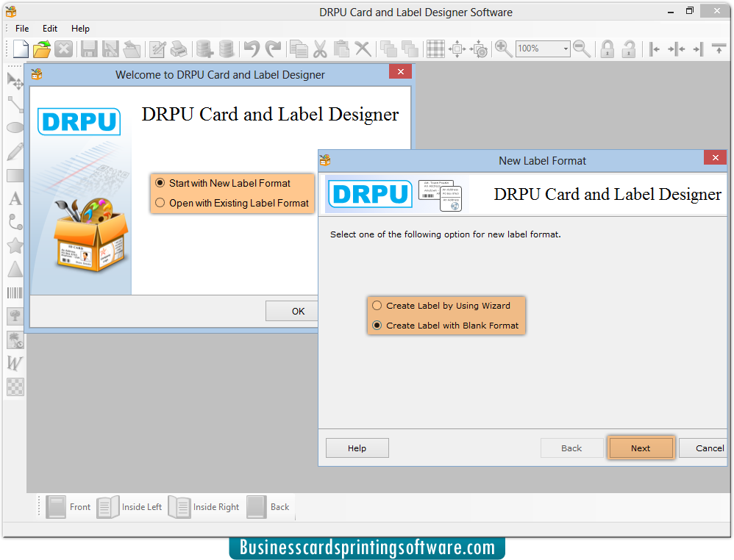Click the Paste clipboard icon

341,49
